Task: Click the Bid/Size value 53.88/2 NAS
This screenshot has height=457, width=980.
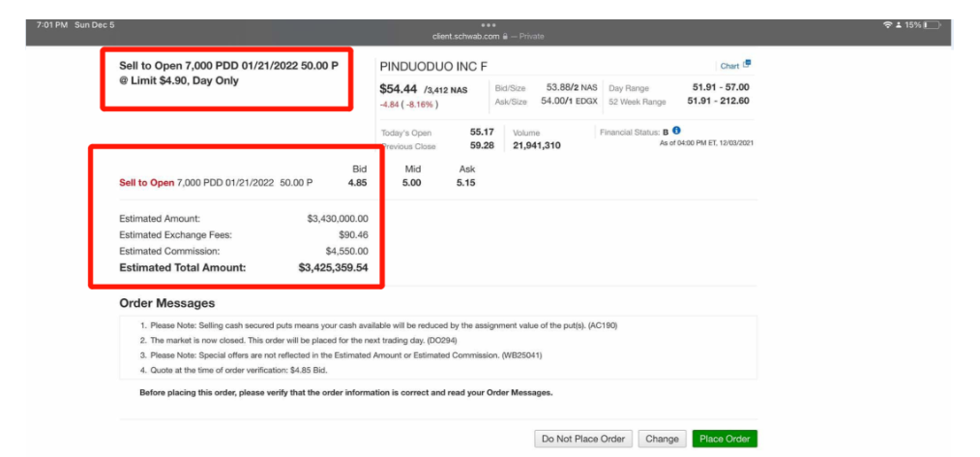Action: pos(572,87)
